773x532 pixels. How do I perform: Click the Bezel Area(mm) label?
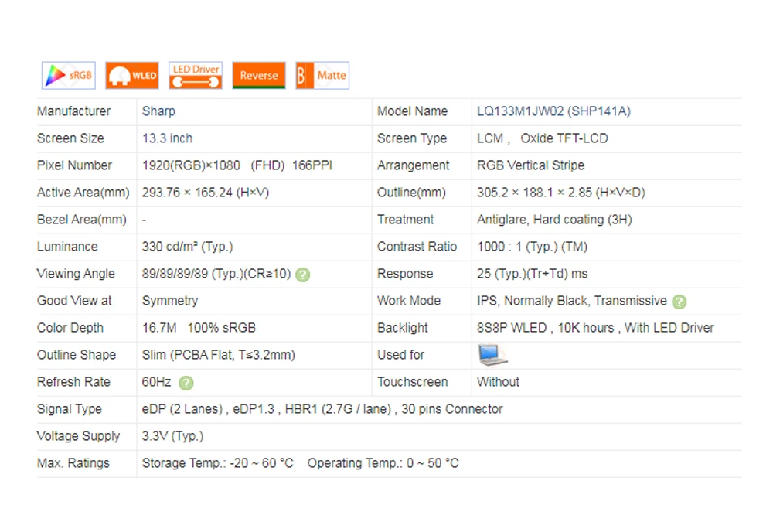[82, 220]
